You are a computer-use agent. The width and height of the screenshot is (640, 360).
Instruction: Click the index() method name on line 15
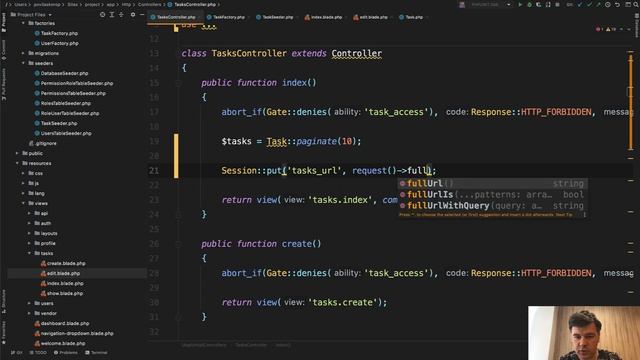click(x=294, y=82)
